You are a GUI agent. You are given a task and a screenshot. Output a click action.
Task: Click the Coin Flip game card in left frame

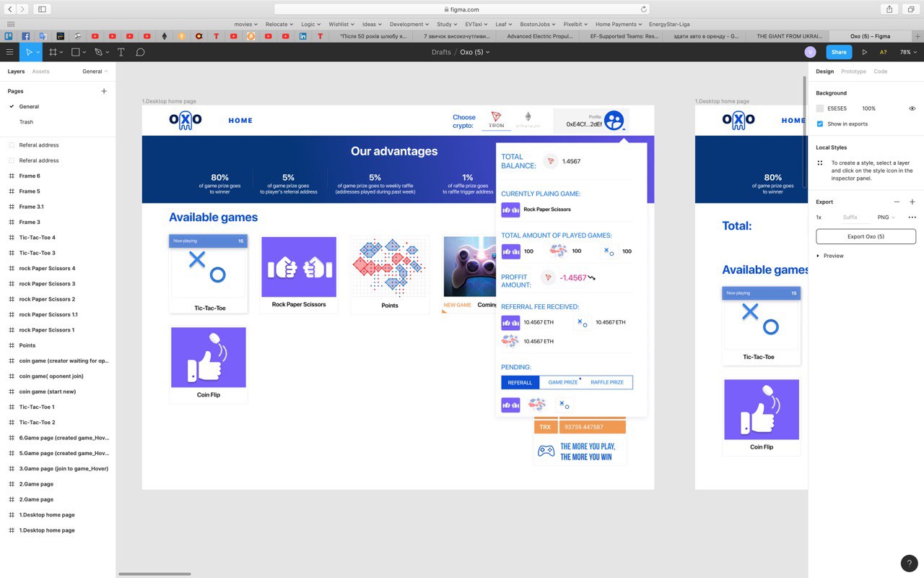[x=209, y=364]
